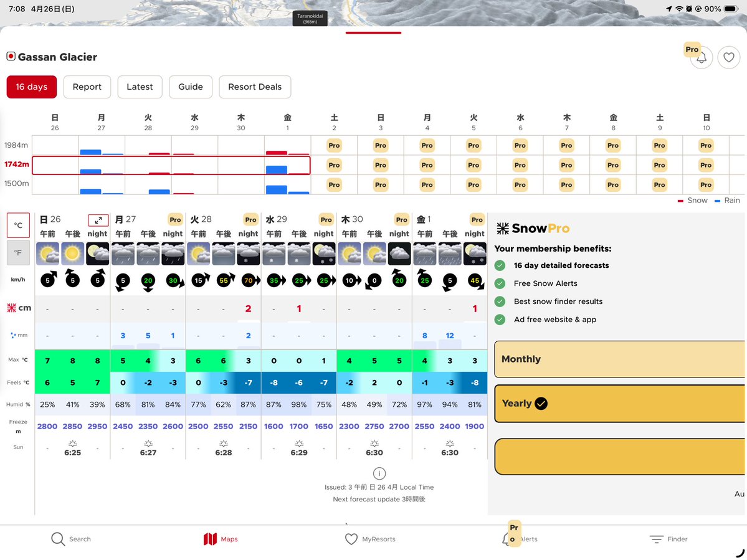The image size is (747, 560).
Task: Tap Monday 27 morning rain icon
Action: [123, 254]
